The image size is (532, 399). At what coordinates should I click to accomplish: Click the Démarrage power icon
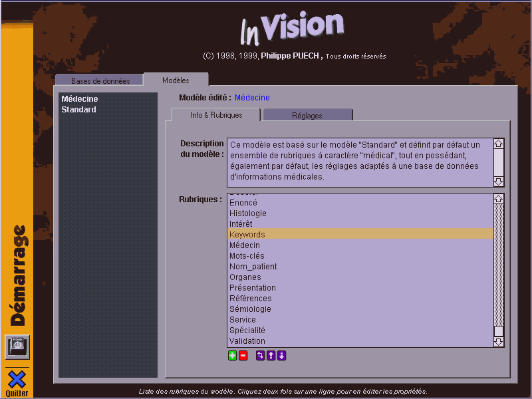tap(17, 346)
